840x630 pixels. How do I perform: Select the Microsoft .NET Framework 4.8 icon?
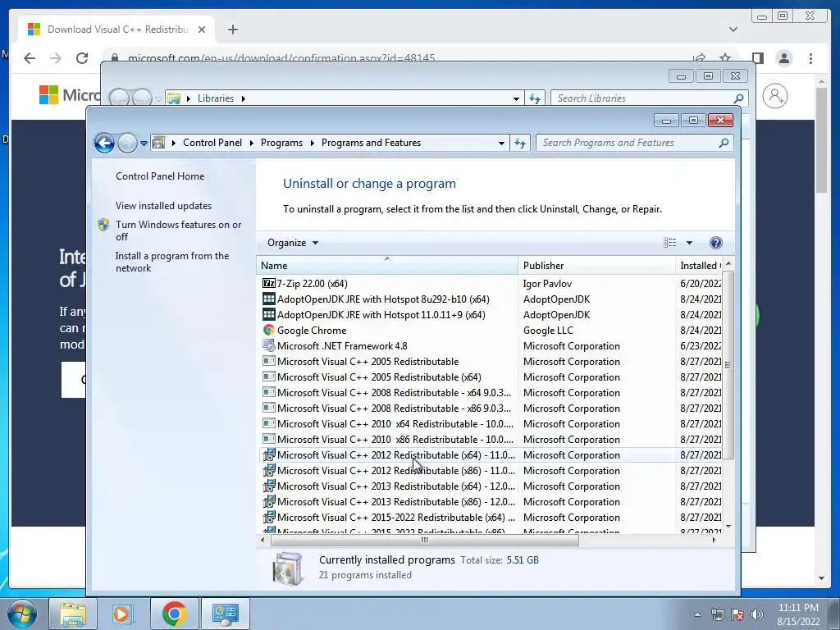[x=268, y=345]
